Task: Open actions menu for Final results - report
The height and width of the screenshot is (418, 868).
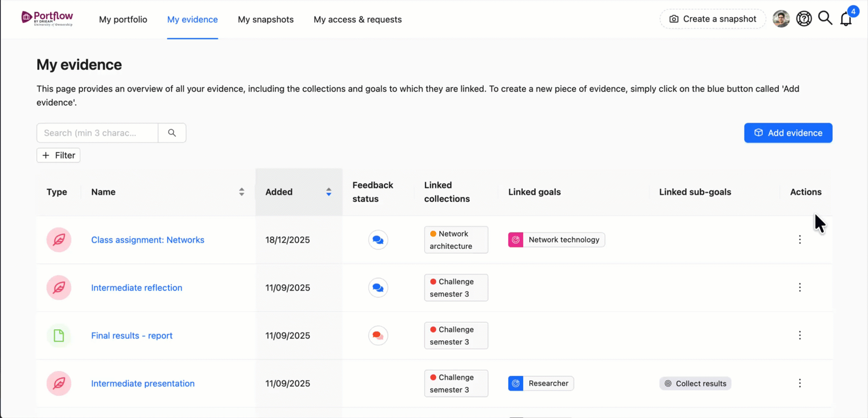Action: [800, 336]
